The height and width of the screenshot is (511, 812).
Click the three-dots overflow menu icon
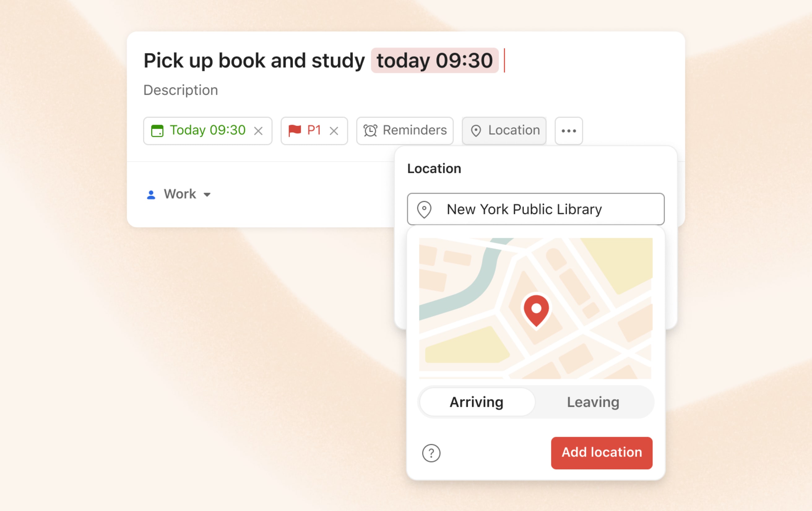click(x=568, y=130)
